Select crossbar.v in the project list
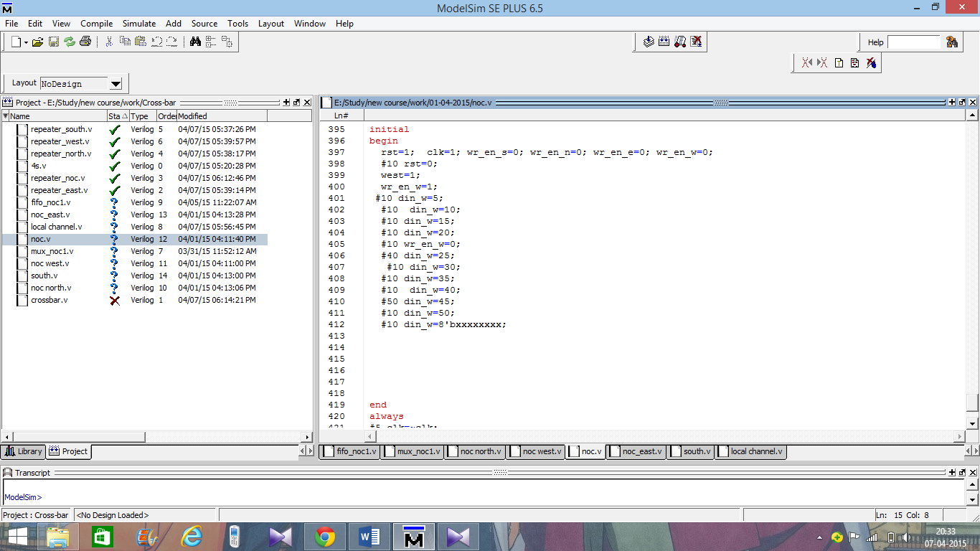This screenshot has height=551, width=980. 49,300
